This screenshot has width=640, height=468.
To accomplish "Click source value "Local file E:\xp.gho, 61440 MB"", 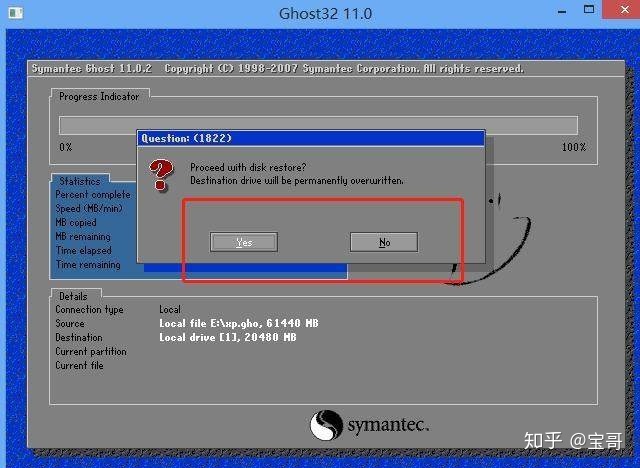I will 239,324.
